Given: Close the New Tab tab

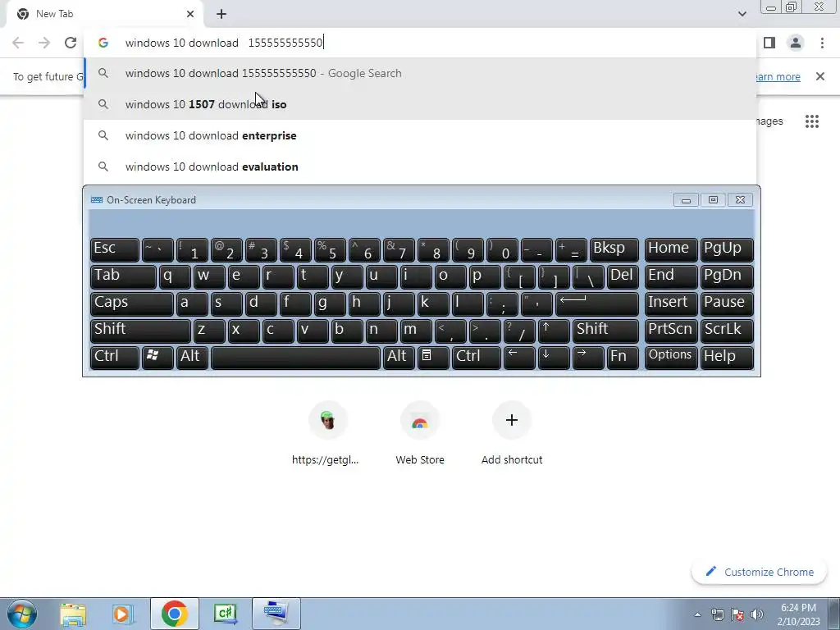Looking at the screenshot, I should click(x=190, y=14).
